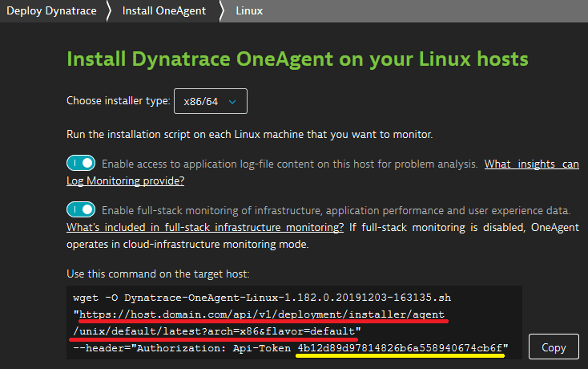Screen dimensions: 588x369
Task: Toggle full-stack monitoring switch
Action: (81, 209)
